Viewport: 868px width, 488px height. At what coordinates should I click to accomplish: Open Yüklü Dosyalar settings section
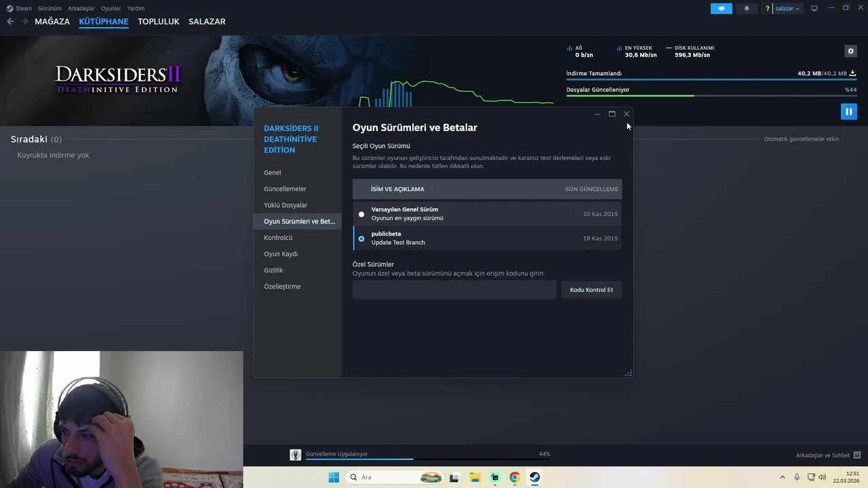[x=297, y=205]
